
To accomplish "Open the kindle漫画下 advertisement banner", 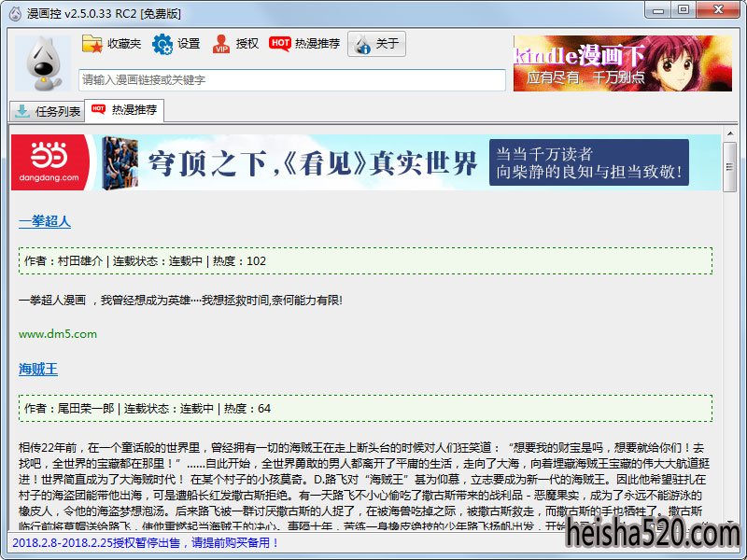I will [623, 63].
